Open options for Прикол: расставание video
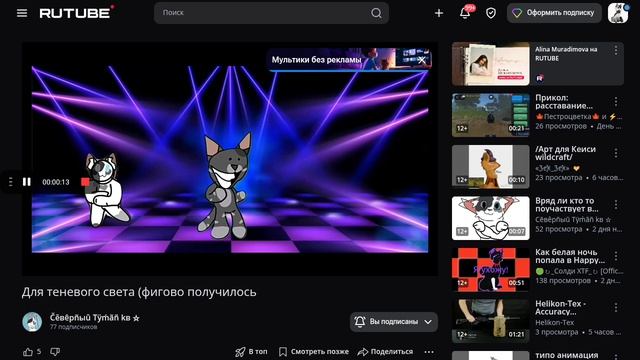The image size is (640, 360). [x=616, y=101]
